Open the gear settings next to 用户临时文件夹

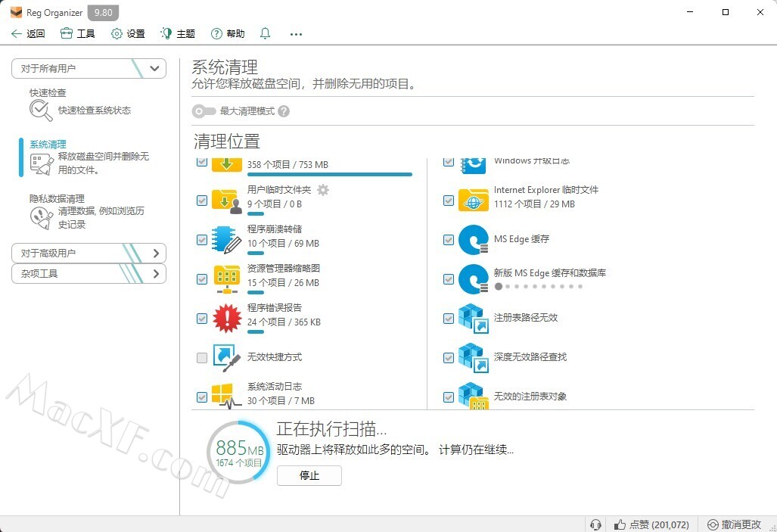point(322,190)
